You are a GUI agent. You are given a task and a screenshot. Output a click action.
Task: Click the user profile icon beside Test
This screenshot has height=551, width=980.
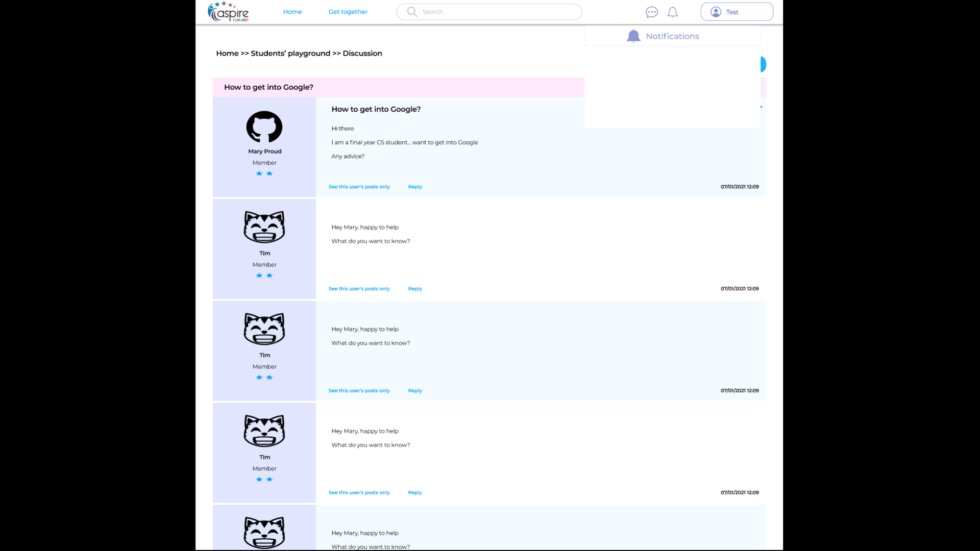pos(716,12)
